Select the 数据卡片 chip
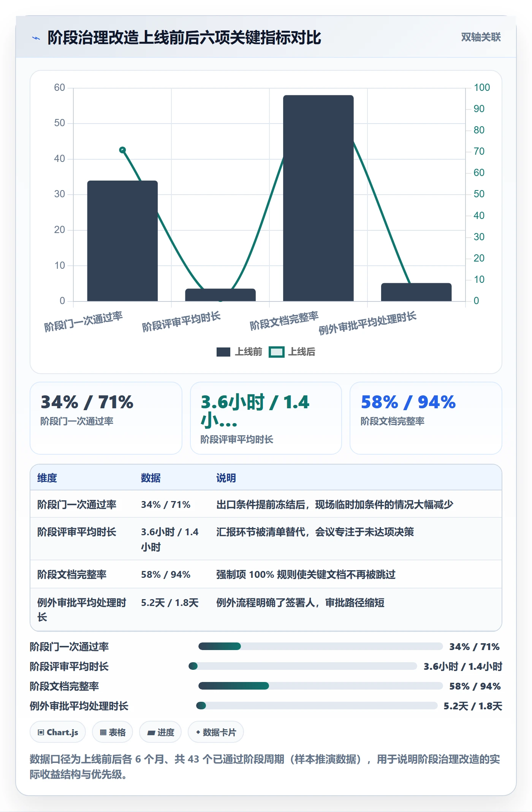The height and width of the screenshot is (812, 532). (x=216, y=732)
